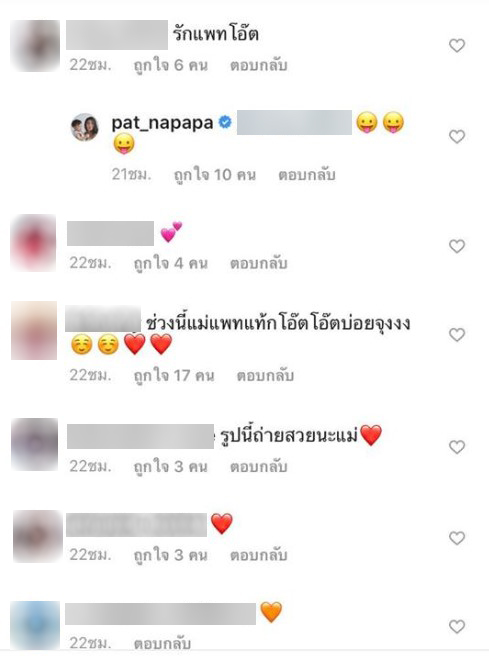Tap heart icon beside pat_napapa's reply
489x661 pixels.
tap(457, 137)
